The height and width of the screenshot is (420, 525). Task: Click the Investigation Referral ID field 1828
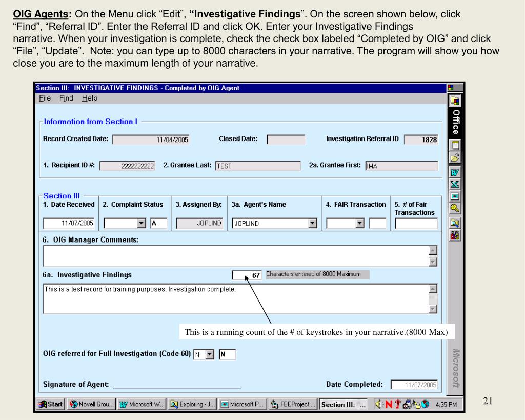tap(421, 139)
